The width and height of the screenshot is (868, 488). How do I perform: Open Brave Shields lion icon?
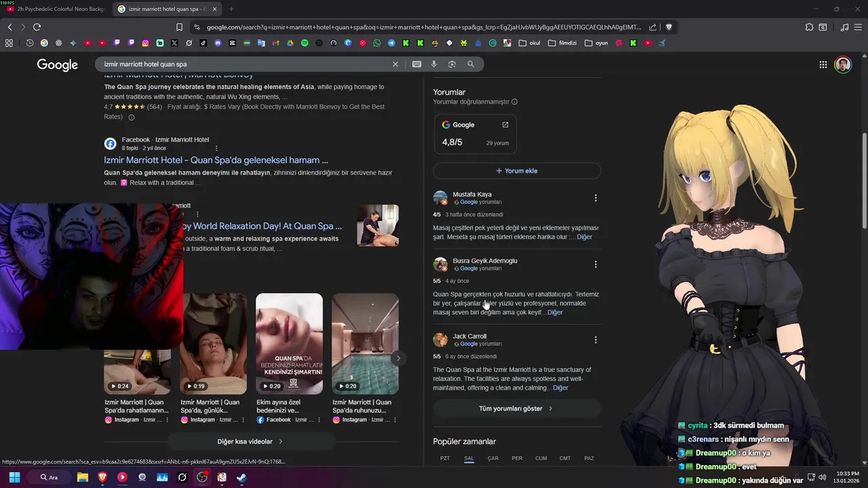[x=669, y=27]
